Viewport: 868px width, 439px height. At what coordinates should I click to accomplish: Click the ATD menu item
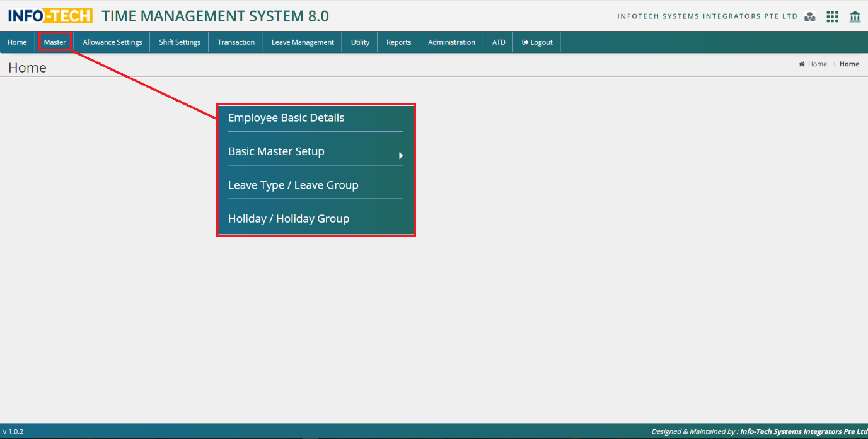pyautogui.click(x=499, y=42)
